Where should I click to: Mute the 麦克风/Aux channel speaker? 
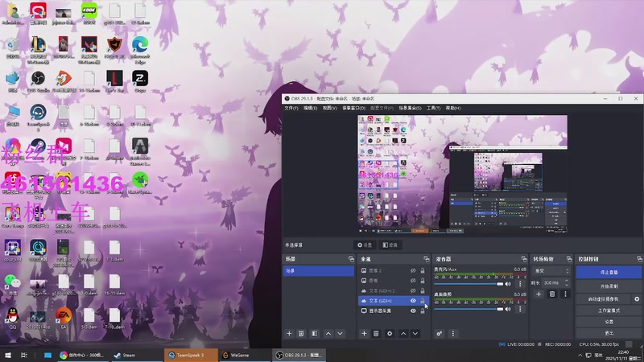508,284
